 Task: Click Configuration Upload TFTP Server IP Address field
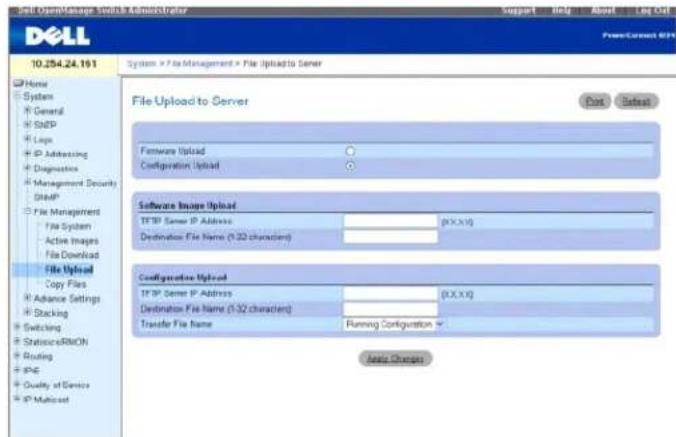(391, 293)
